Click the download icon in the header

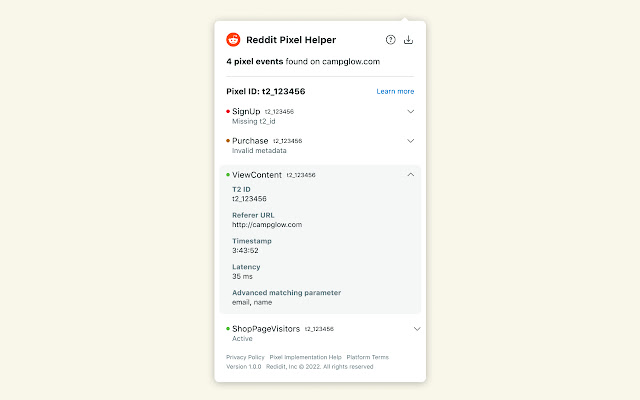[408, 40]
